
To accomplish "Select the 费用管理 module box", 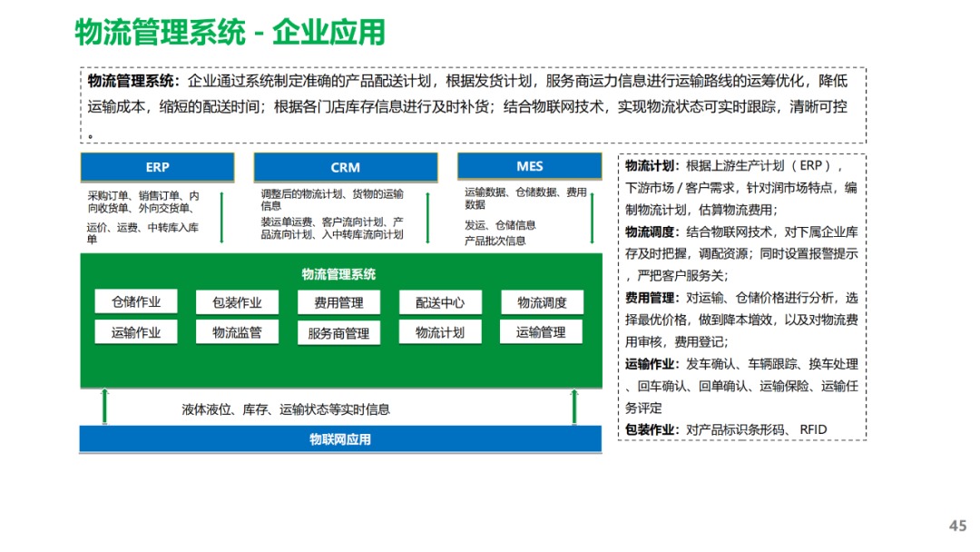I will click(x=338, y=303).
